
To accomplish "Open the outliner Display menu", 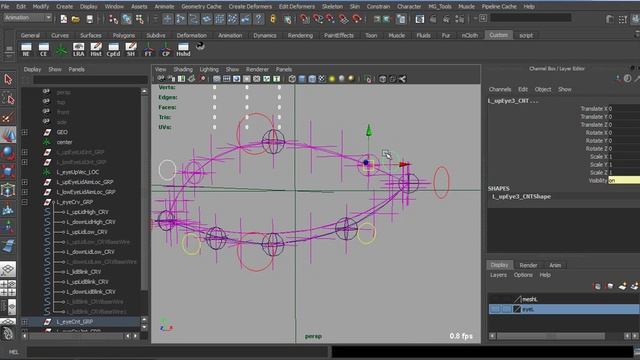I will click(32, 69).
